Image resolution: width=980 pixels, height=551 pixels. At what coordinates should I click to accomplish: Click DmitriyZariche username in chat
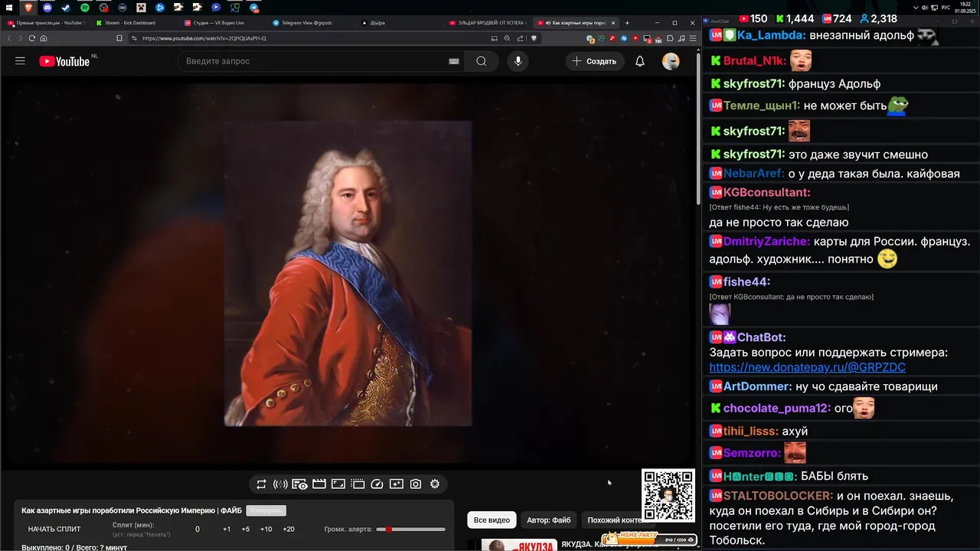[766, 241]
